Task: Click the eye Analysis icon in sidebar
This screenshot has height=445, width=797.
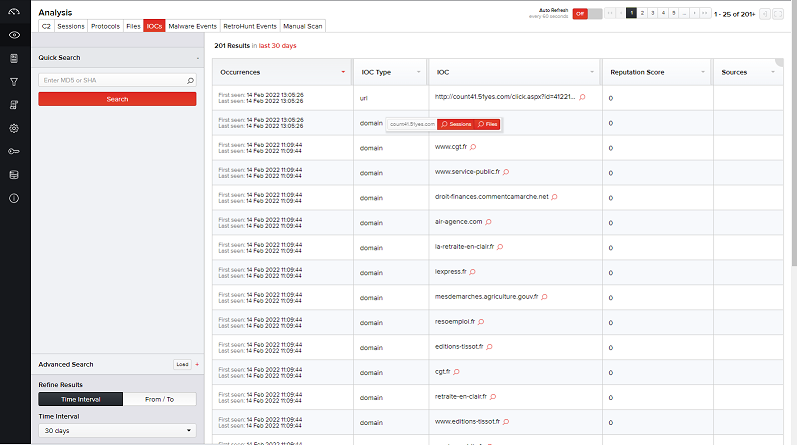Action: click(x=14, y=35)
